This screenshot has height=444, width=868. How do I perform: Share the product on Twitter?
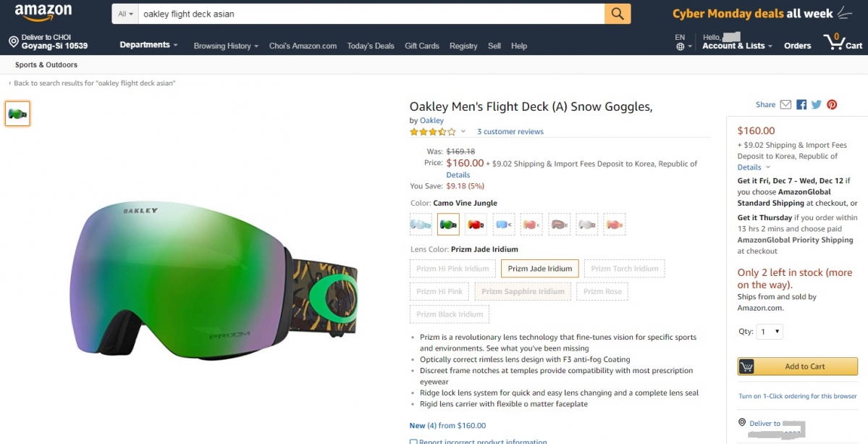[817, 104]
